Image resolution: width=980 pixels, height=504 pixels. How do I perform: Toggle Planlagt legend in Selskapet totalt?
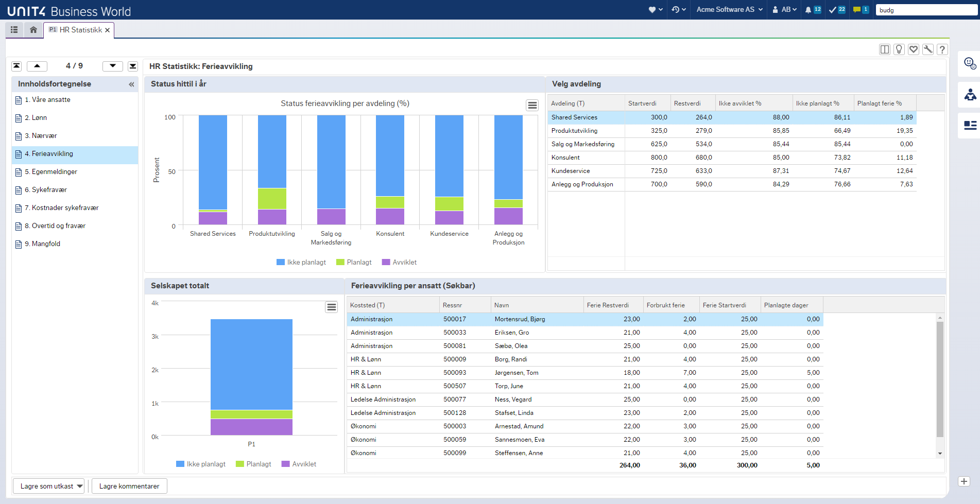coord(253,464)
